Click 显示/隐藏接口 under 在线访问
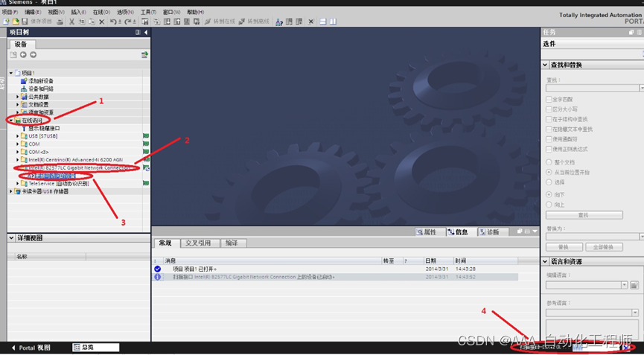Viewport: 644px width, 355px height. [x=44, y=128]
